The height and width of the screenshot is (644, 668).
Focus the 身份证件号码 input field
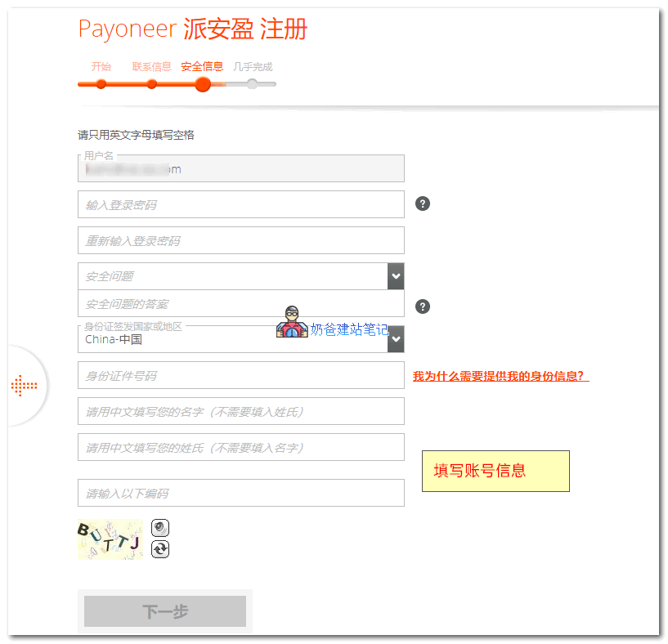click(241, 375)
